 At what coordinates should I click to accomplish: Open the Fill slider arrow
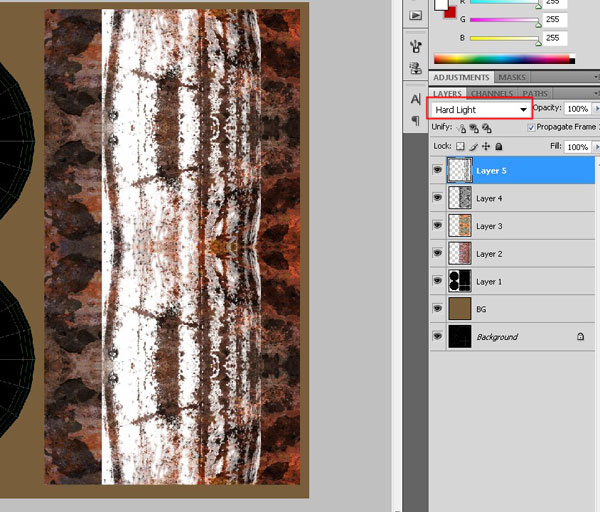(x=596, y=147)
